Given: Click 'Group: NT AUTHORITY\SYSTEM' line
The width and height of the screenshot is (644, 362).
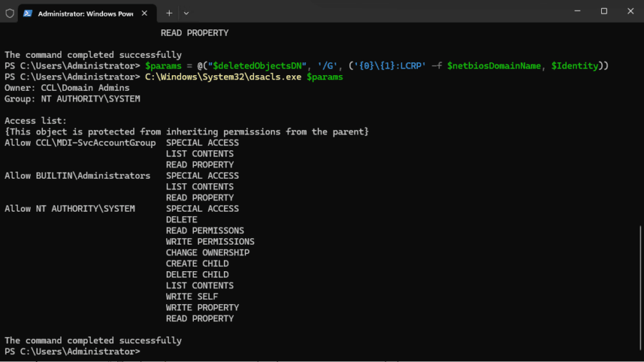Looking at the screenshot, I should (72, 99).
